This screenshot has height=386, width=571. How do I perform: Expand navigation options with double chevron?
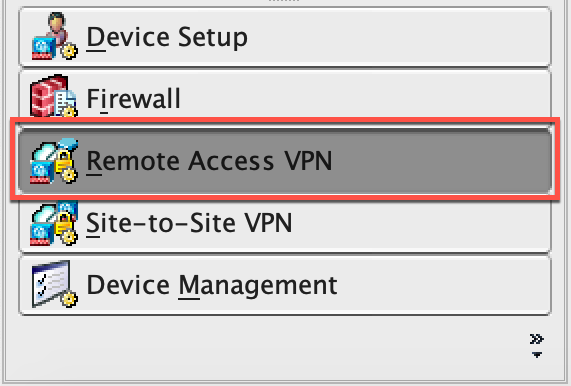536,339
